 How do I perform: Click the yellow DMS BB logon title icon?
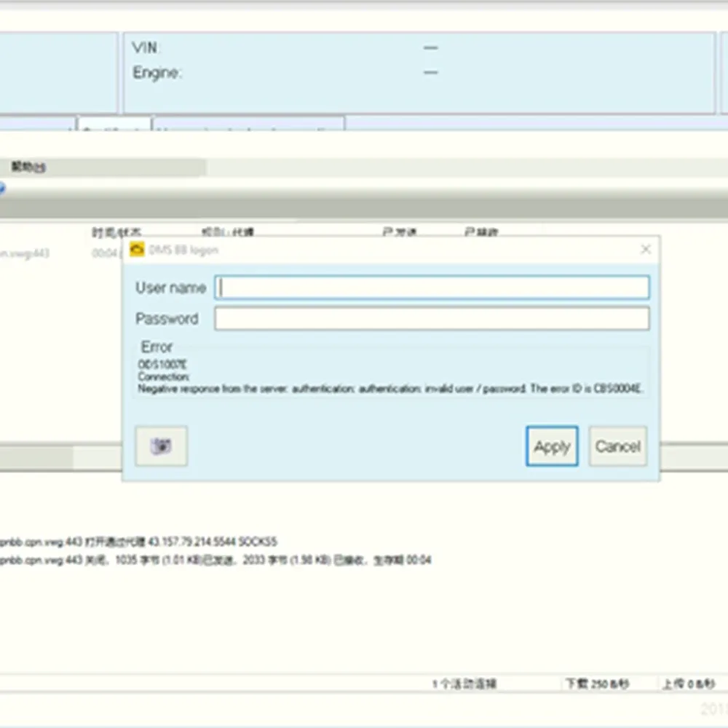[x=137, y=250]
